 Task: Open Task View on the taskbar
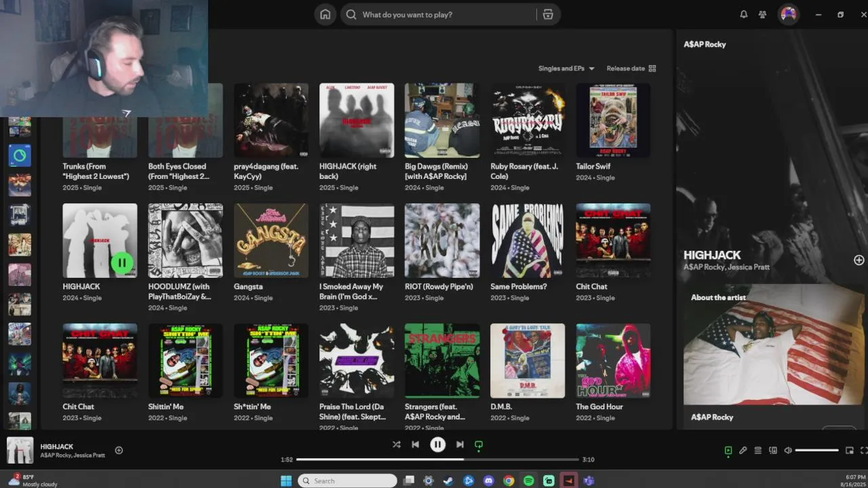(408, 481)
